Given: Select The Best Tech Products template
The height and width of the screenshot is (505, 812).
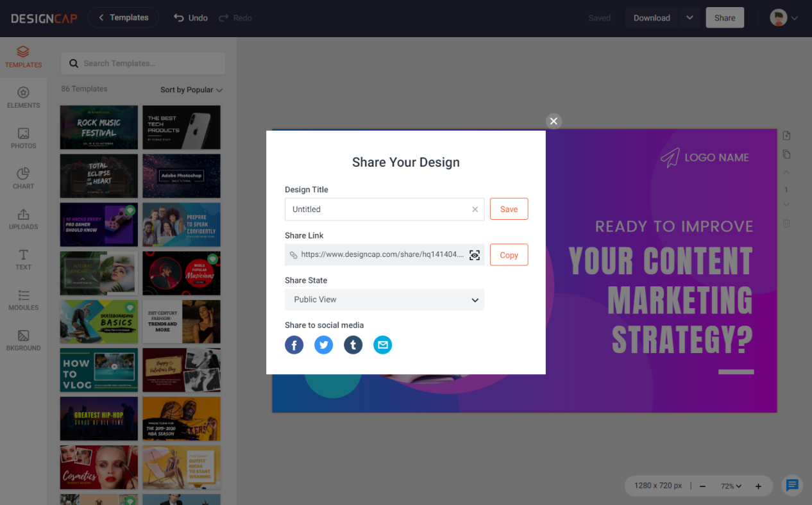Looking at the screenshot, I should 182,128.
